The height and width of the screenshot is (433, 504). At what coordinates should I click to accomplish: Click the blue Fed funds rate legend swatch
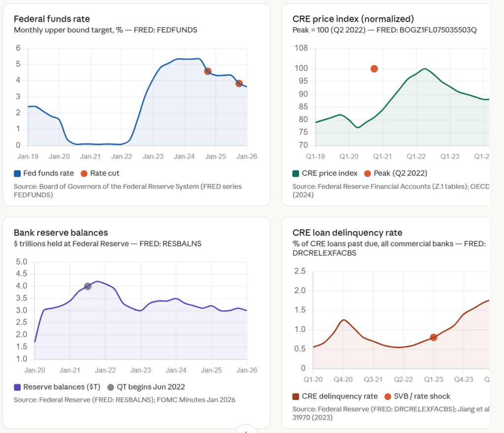click(17, 173)
